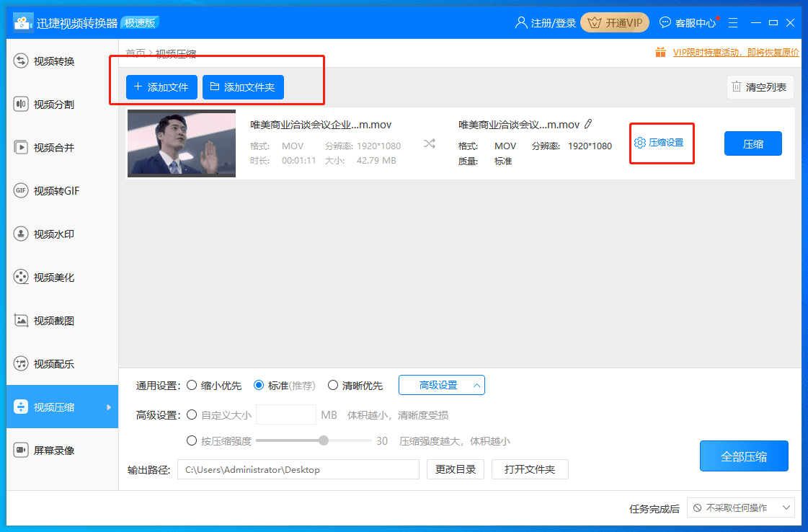Click the 客服中心 chat bubble icon
The image size is (808, 532).
[665, 22]
